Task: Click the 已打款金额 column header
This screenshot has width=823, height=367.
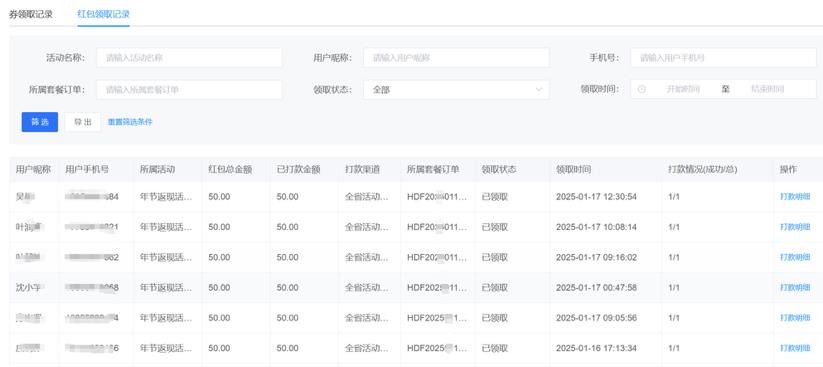Action: (x=299, y=170)
